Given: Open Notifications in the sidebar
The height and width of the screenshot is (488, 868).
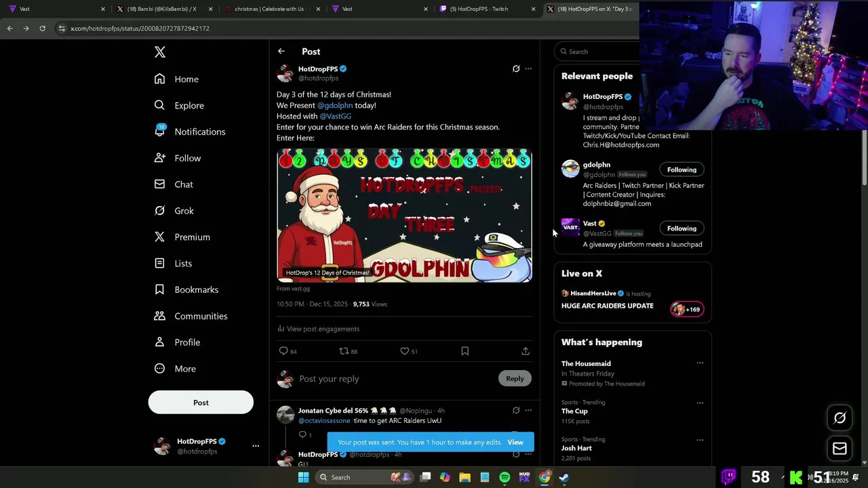Looking at the screenshot, I should point(189,131).
